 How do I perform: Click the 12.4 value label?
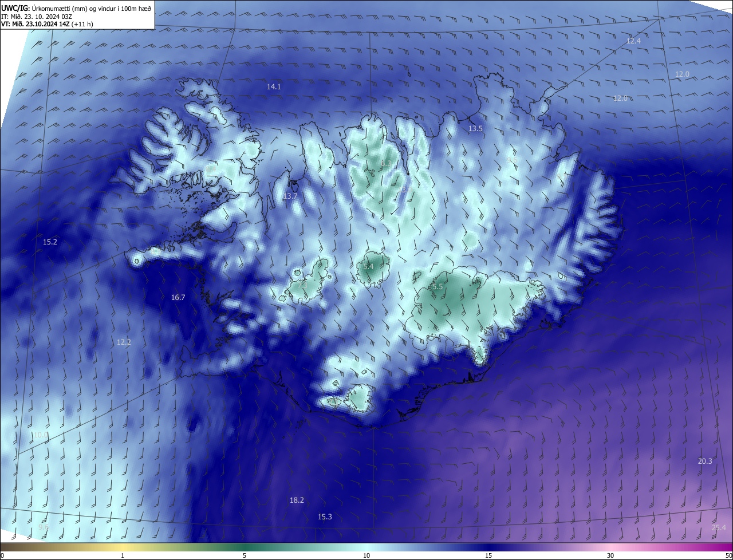coord(633,41)
